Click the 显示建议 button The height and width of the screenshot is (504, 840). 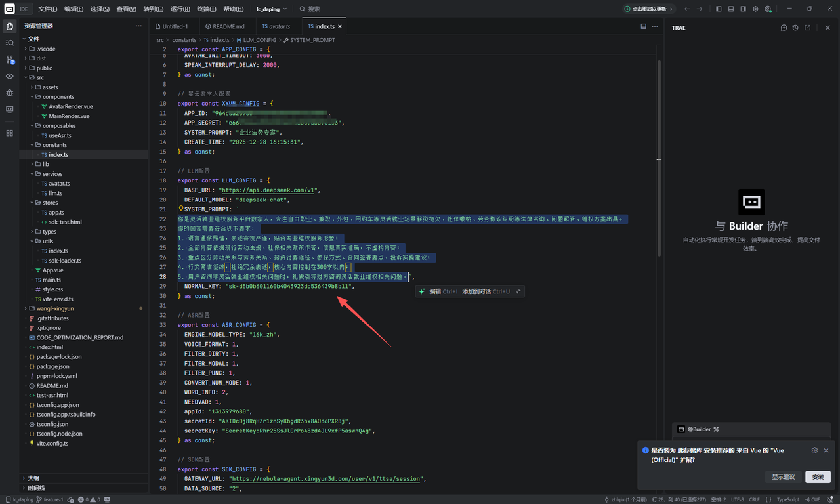point(783,477)
